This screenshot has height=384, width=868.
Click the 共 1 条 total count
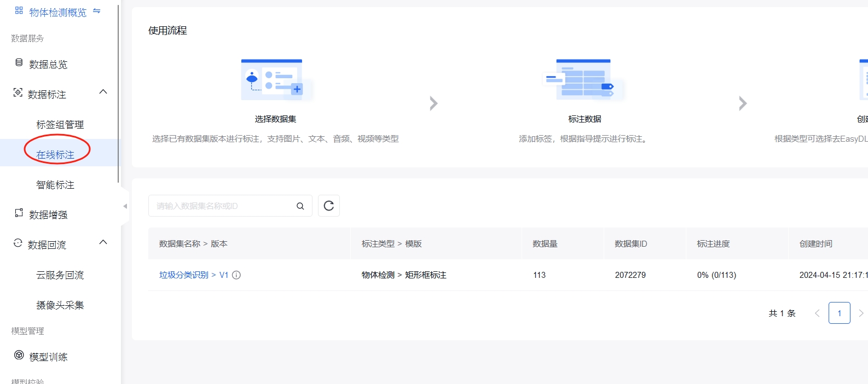click(782, 313)
